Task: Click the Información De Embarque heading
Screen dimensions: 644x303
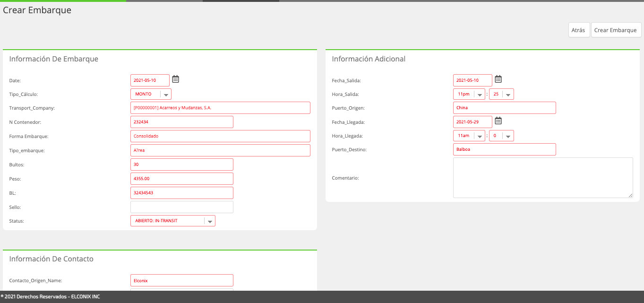Action: pos(54,59)
